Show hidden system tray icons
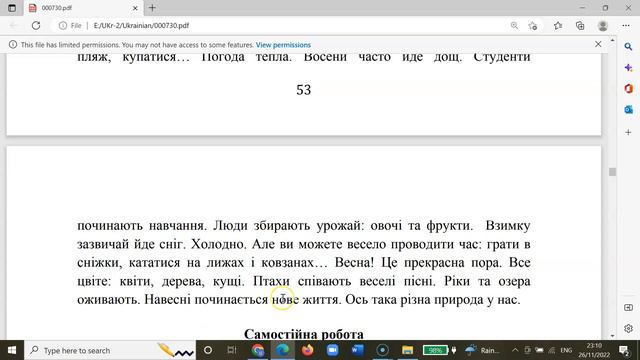 (x=515, y=350)
